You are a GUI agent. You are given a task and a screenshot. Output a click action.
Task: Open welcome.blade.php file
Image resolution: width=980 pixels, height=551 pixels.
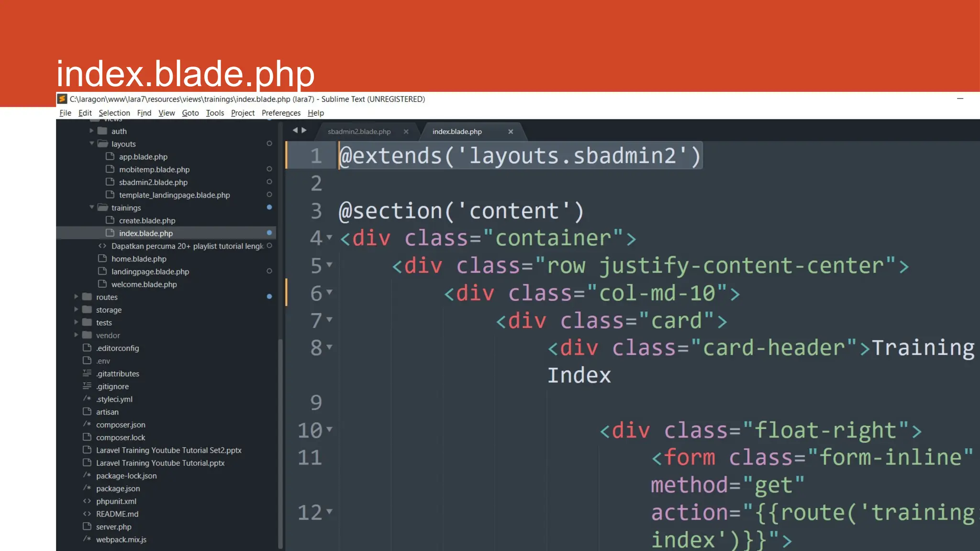pos(144,285)
